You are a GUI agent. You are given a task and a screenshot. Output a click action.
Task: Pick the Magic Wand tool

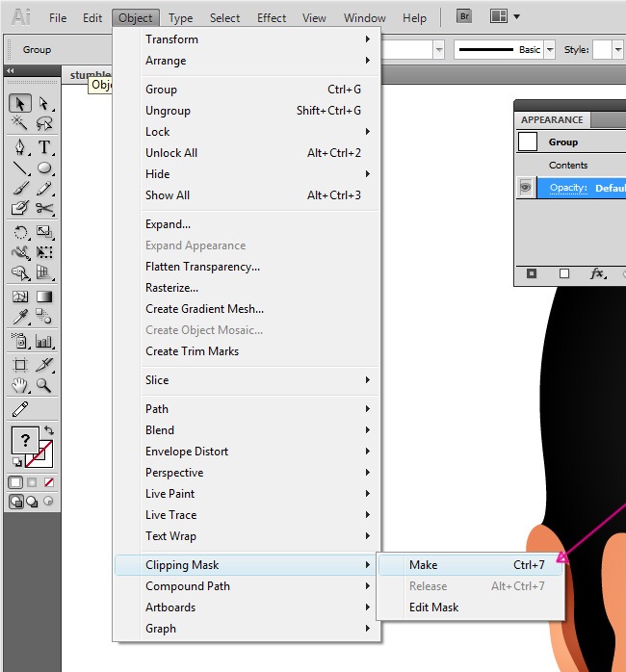click(x=20, y=123)
